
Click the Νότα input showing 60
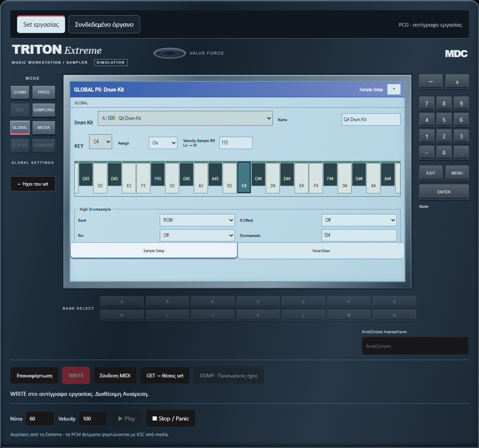coord(40,419)
